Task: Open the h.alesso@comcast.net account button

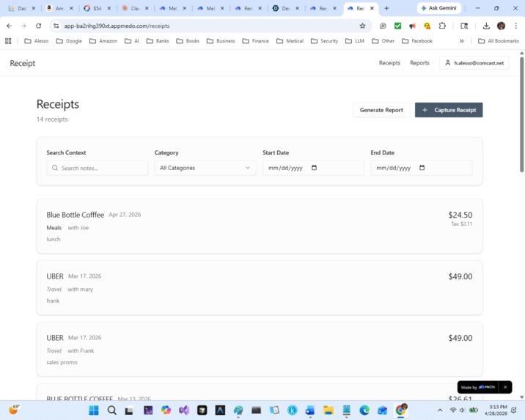Action: pyautogui.click(x=474, y=63)
